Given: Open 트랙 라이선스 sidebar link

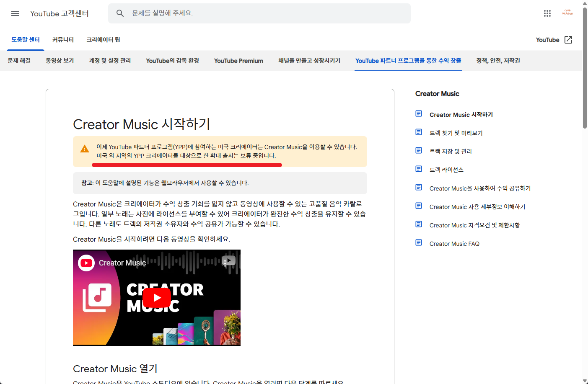Looking at the screenshot, I should pyautogui.click(x=446, y=170).
